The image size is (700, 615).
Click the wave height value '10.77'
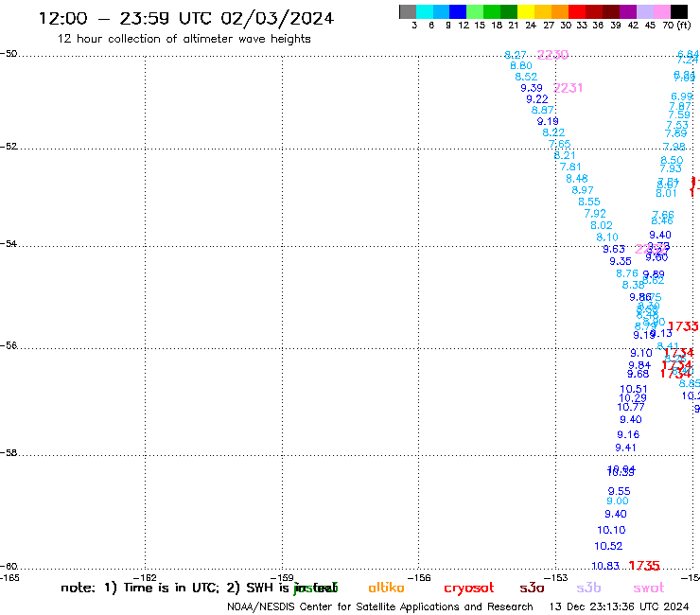click(631, 408)
